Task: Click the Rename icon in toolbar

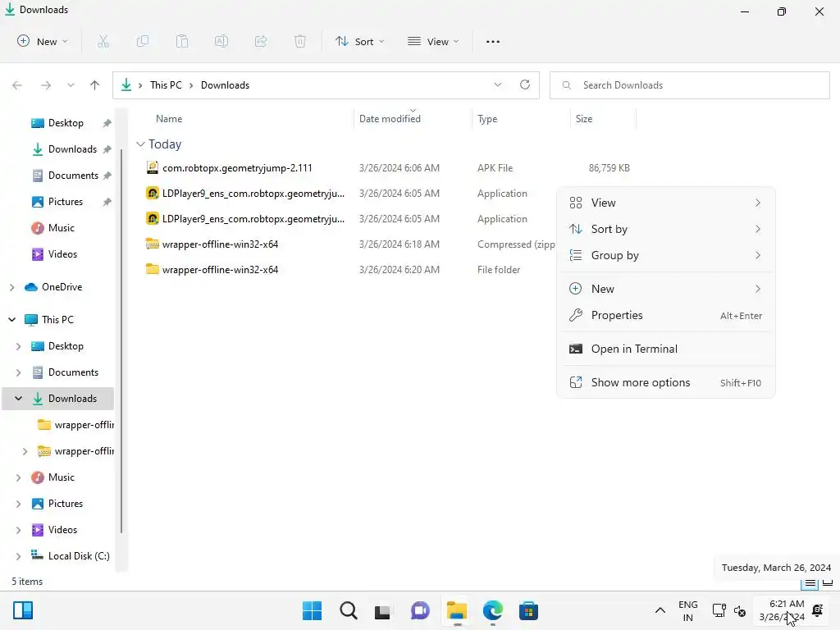Action: pyautogui.click(x=221, y=41)
